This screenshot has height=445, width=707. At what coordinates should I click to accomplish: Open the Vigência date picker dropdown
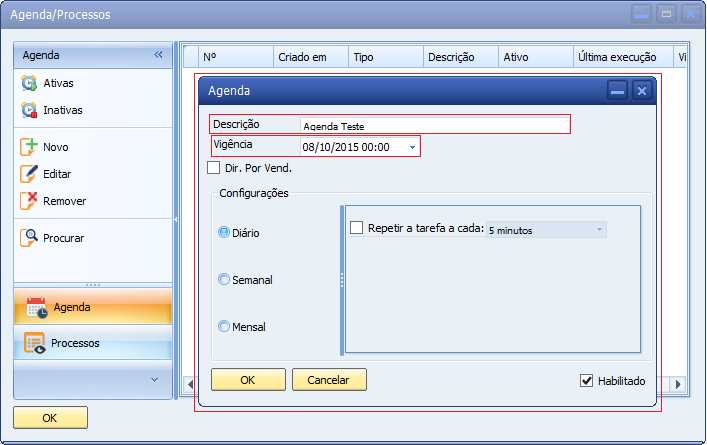click(x=412, y=147)
